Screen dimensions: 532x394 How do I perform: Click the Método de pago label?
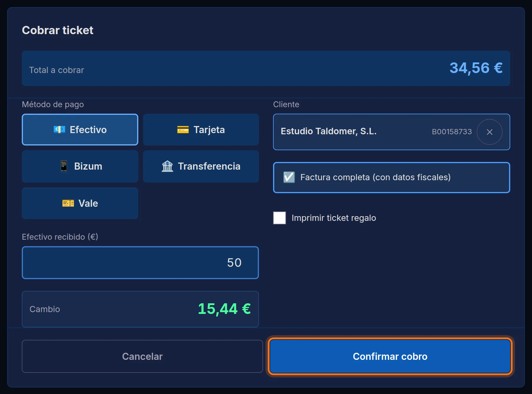(x=53, y=105)
